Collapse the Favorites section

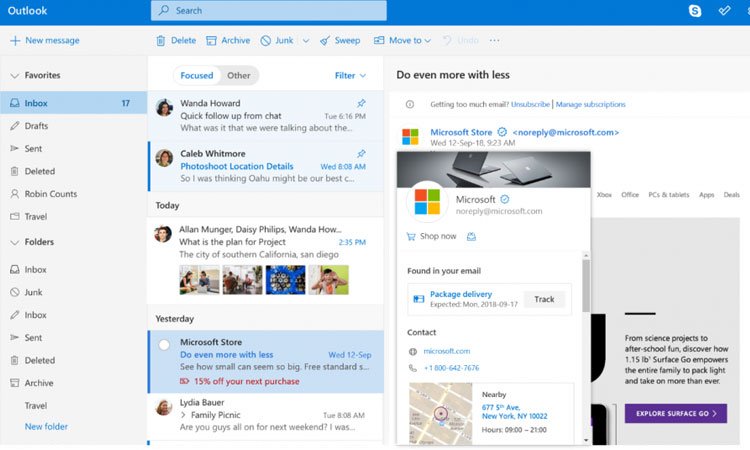click(x=14, y=75)
